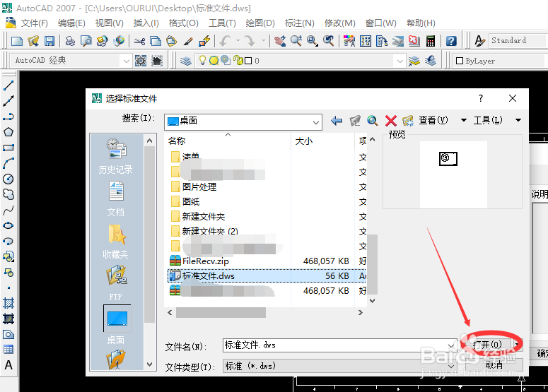Open the 编辑(E) menu
This screenshot has height=392, width=548.
(71, 23)
